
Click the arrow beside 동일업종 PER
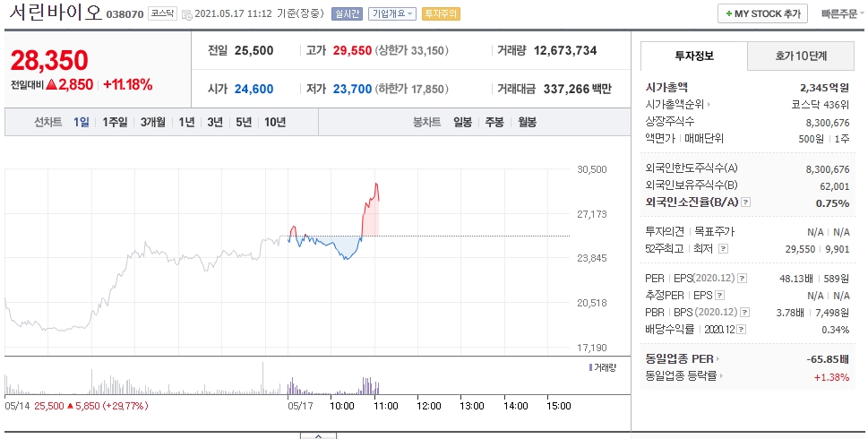718,360
